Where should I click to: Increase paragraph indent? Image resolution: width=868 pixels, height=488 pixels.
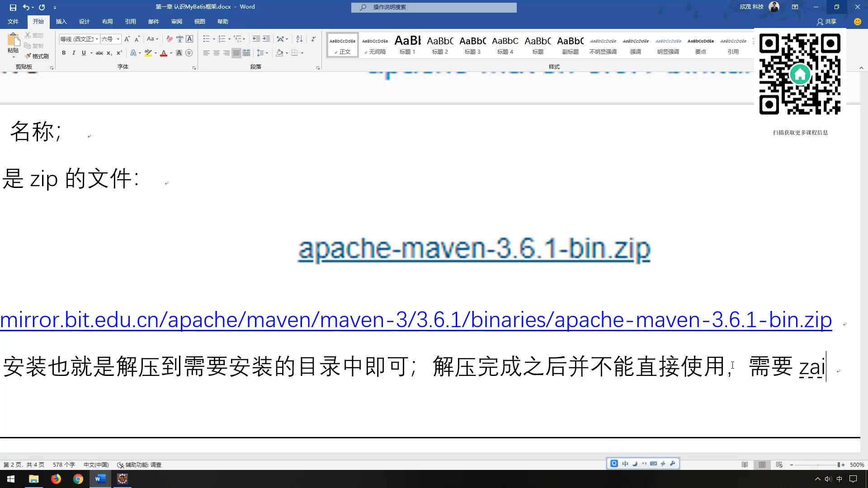(266, 39)
